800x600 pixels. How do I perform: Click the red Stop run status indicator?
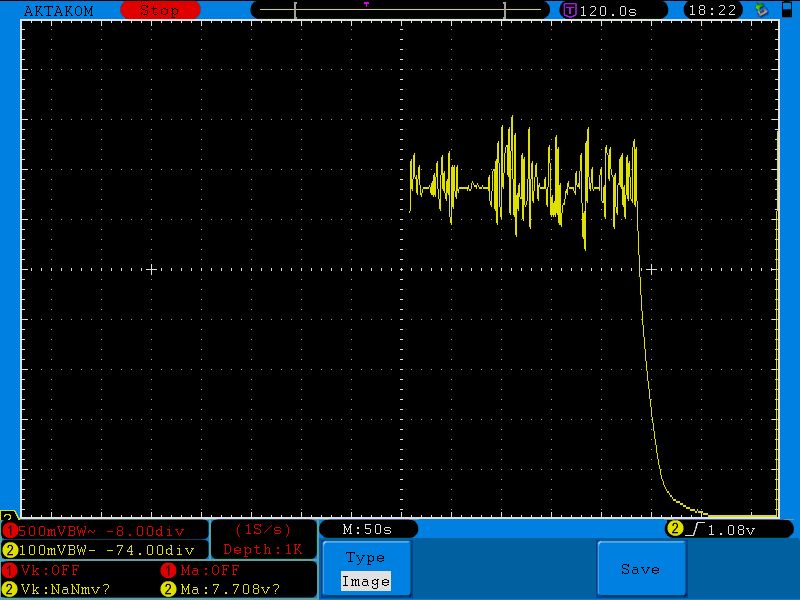pos(160,10)
